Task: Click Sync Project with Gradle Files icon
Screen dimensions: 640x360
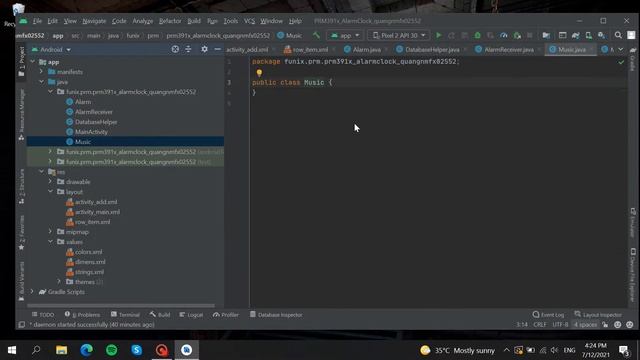Action: pos(576,36)
